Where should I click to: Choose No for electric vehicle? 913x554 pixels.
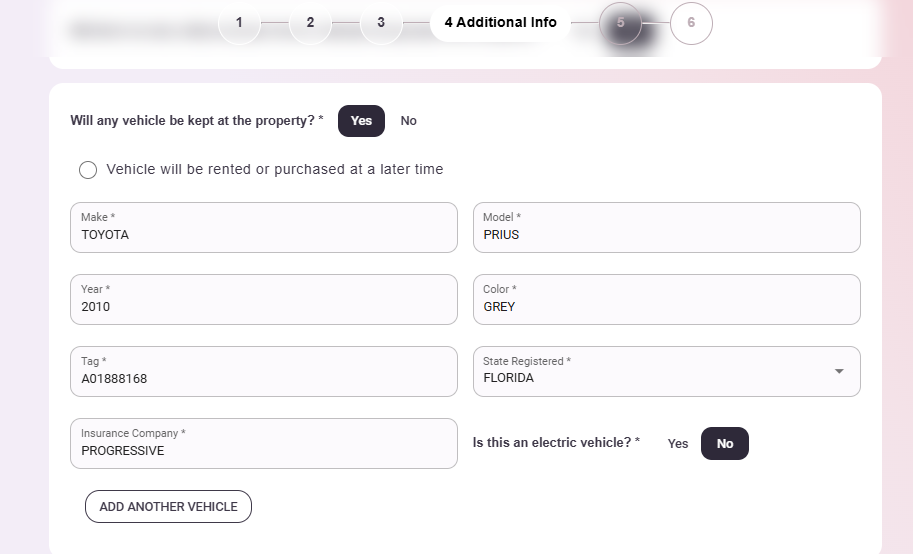click(x=725, y=444)
